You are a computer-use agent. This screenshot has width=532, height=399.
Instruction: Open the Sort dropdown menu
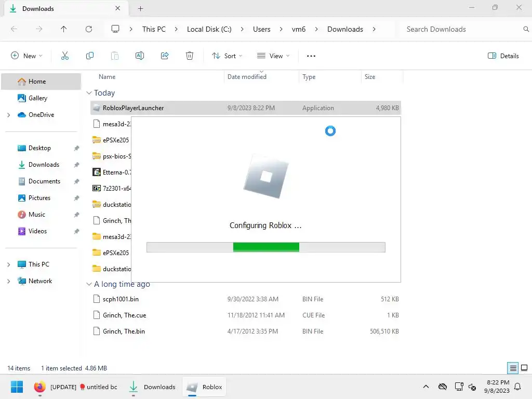(x=227, y=56)
